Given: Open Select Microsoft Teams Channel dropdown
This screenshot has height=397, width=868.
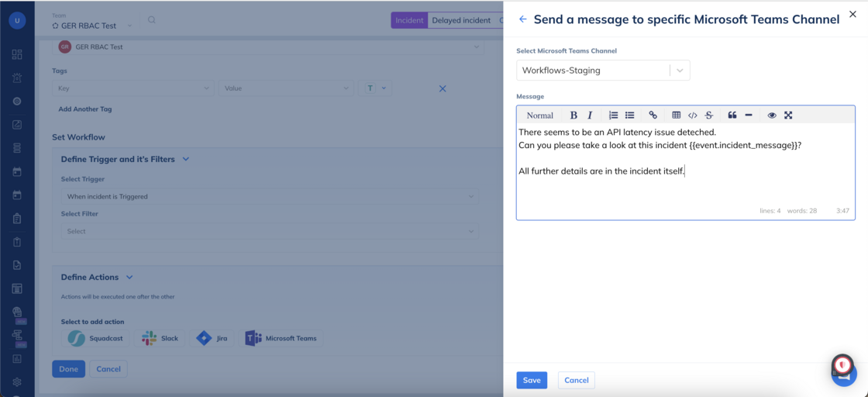Looking at the screenshot, I should coord(603,71).
